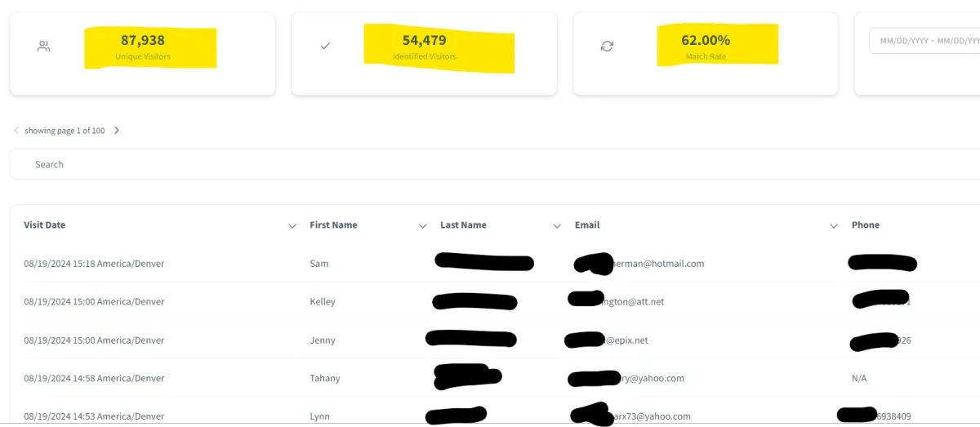
Task: Expand the Visit Date column dropdown
Action: tap(292, 226)
